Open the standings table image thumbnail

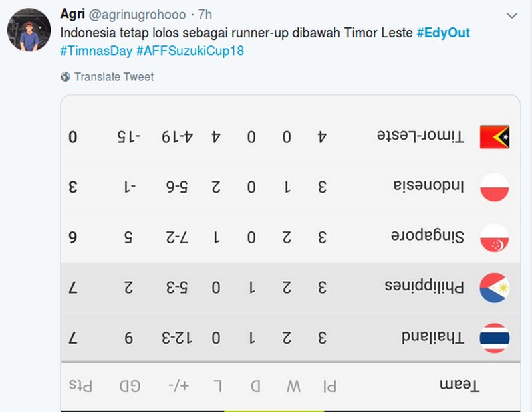pyautogui.click(x=291, y=253)
